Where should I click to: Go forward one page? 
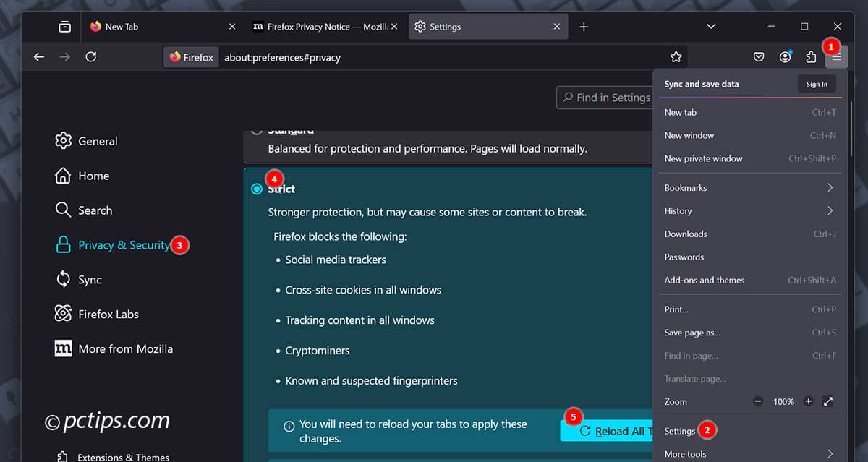[65, 57]
